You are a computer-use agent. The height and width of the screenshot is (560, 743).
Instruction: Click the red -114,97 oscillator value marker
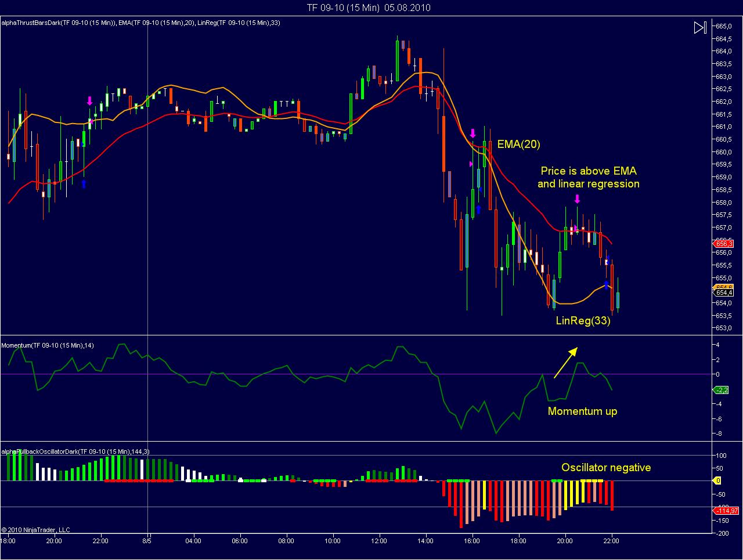pyautogui.click(x=725, y=511)
